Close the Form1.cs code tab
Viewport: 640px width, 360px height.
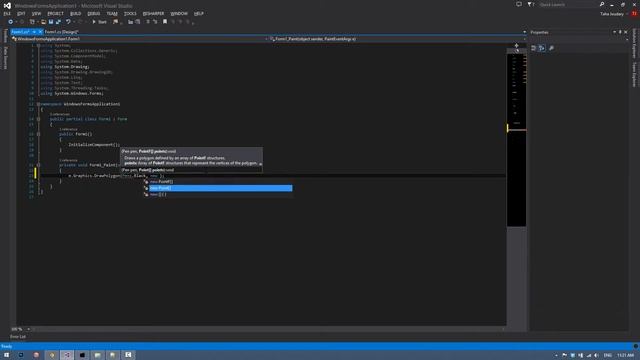(40, 32)
